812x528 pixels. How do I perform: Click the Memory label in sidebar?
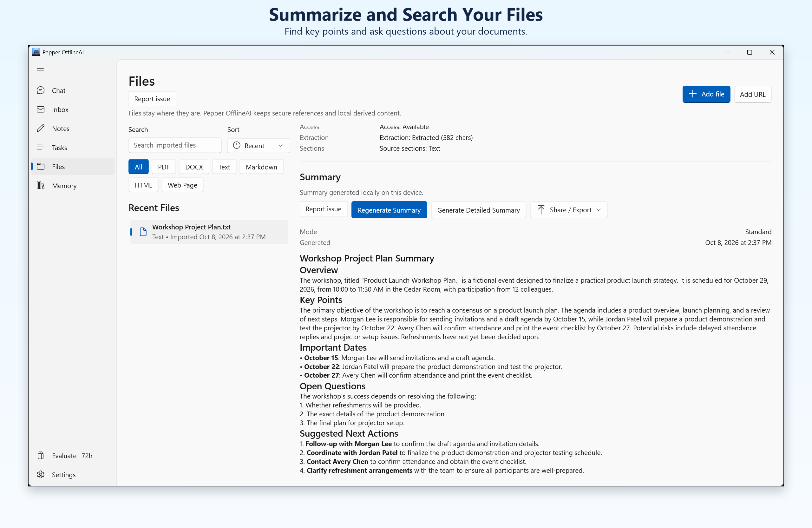(64, 186)
